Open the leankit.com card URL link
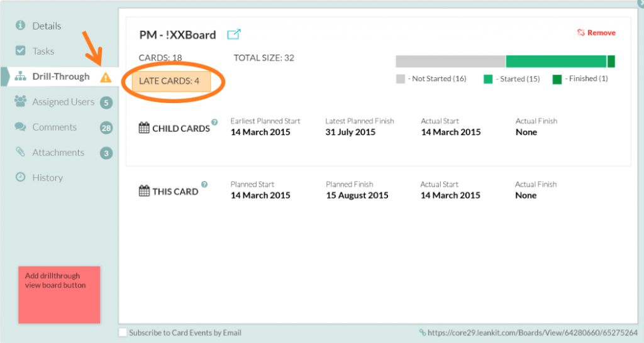The image size is (644, 343). (x=533, y=333)
